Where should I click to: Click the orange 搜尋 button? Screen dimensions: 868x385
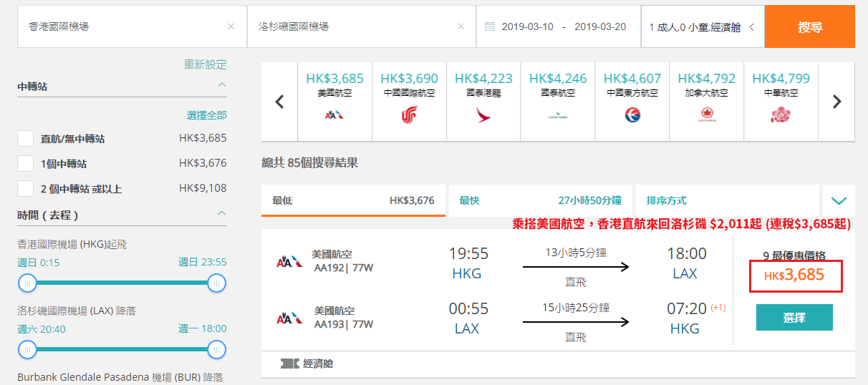810,26
